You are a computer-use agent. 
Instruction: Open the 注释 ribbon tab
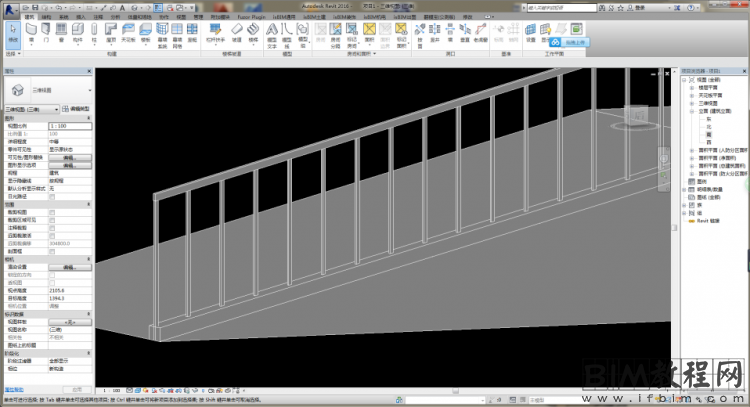pyautogui.click(x=98, y=17)
